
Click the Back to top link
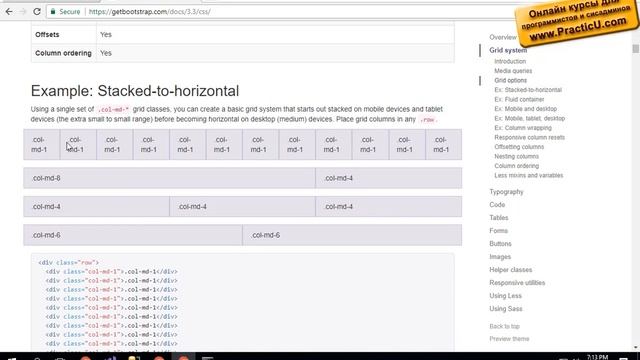tap(504, 327)
